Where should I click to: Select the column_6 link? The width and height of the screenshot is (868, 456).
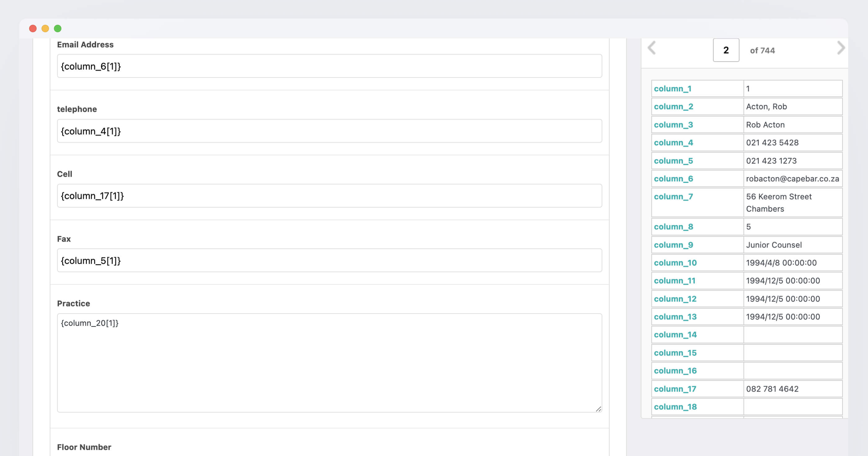(673, 178)
